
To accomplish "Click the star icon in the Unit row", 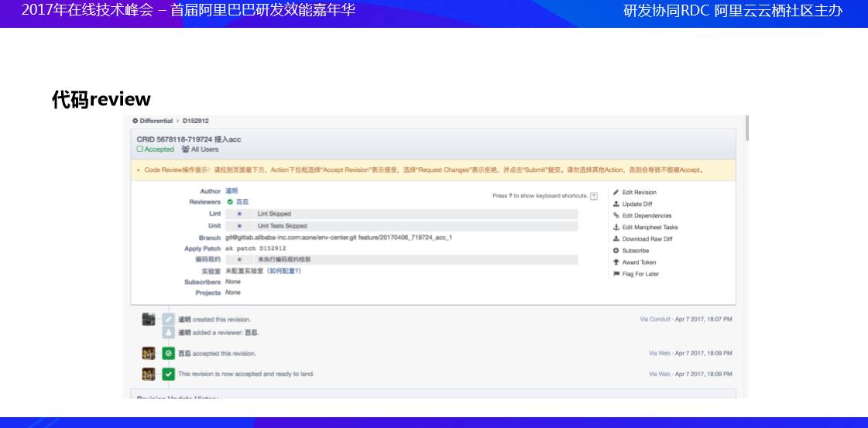I will 239,226.
